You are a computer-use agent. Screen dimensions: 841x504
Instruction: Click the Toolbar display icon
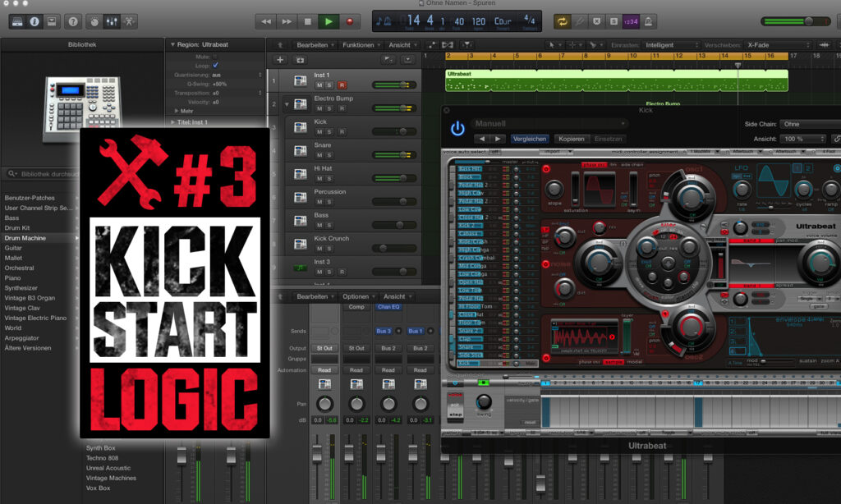tap(52, 21)
